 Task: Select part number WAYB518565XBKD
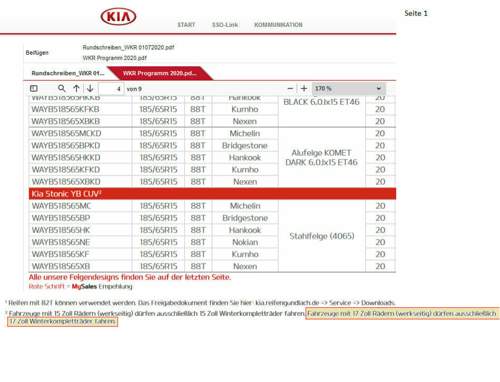[66, 182]
